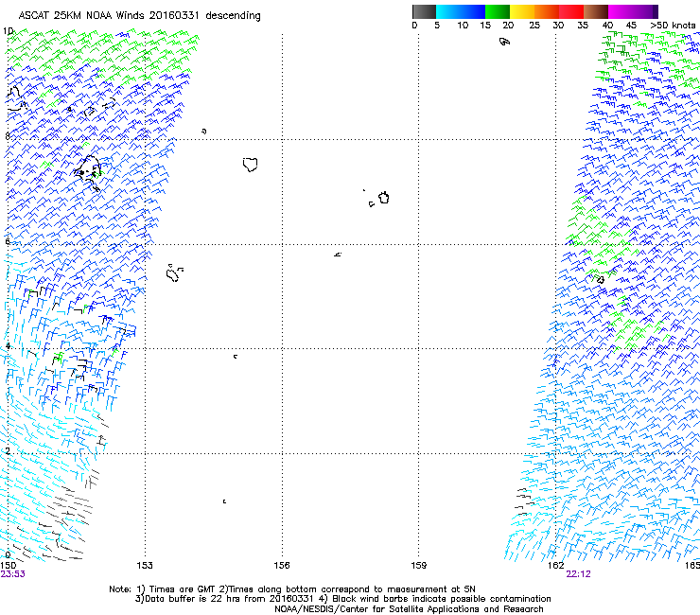Click the '4' latitude label on left axis
This screenshot has width=700, height=615.
[x=8, y=345]
